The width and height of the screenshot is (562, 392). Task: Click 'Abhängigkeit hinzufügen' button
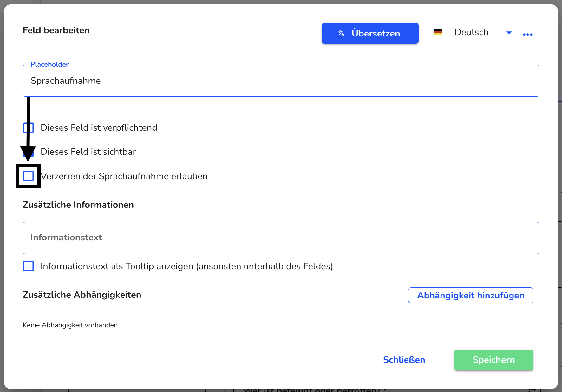471,295
